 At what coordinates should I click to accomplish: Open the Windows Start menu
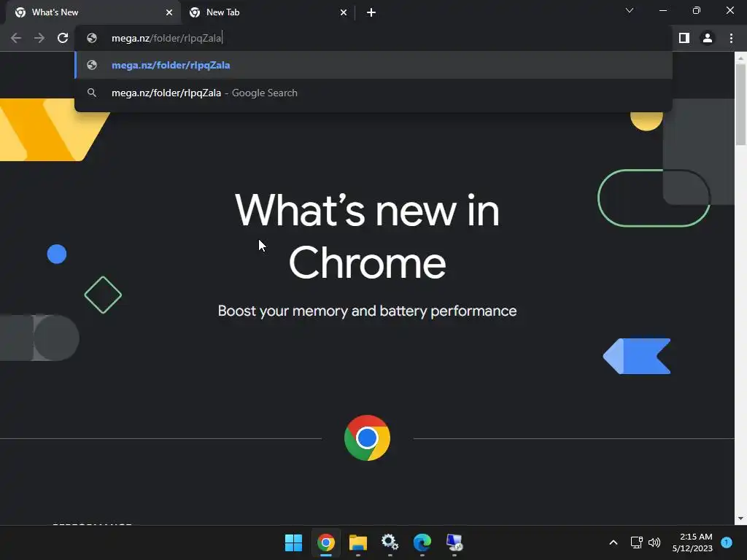click(293, 542)
